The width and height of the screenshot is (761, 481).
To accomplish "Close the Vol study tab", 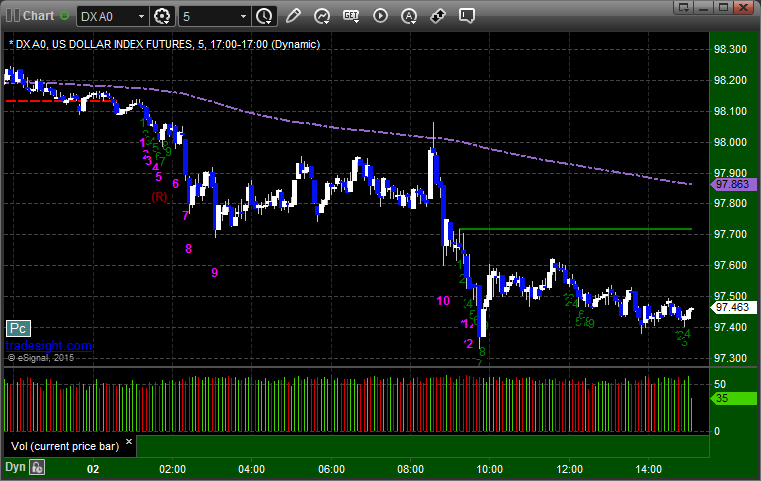I will 129,441.
